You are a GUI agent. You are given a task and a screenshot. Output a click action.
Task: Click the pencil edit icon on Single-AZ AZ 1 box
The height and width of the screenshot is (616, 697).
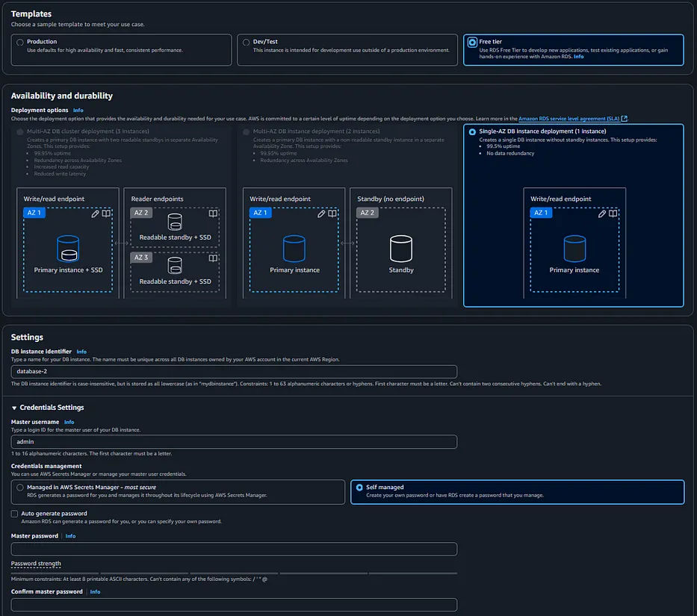coord(601,214)
